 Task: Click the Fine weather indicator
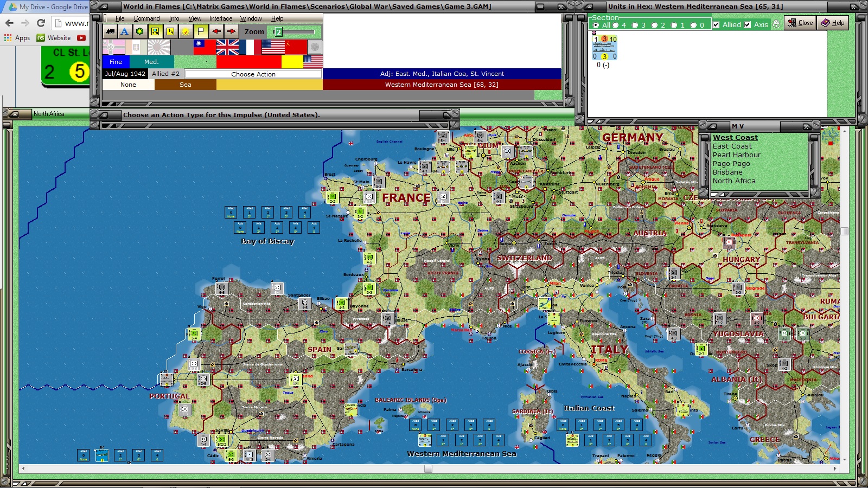pos(116,62)
